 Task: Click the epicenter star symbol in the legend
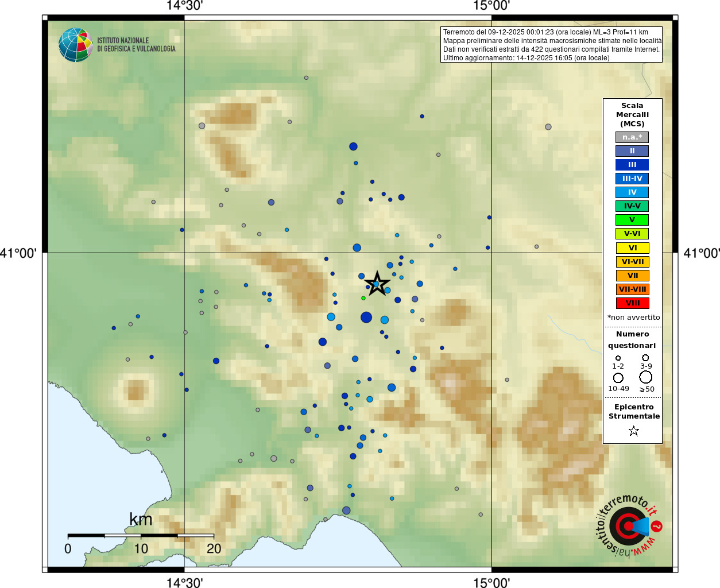(x=634, y=431)
